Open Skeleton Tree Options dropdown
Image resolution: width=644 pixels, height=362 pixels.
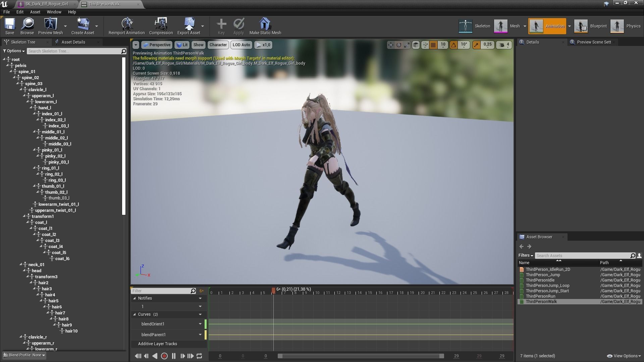pyautogui.click(x=14, y=51)
